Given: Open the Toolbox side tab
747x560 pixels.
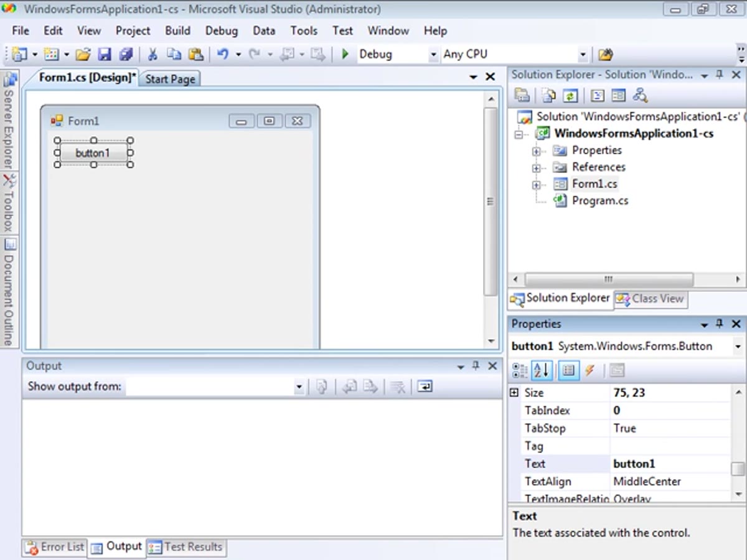Looking at the screenshot, I should click(x=9, y=203).
